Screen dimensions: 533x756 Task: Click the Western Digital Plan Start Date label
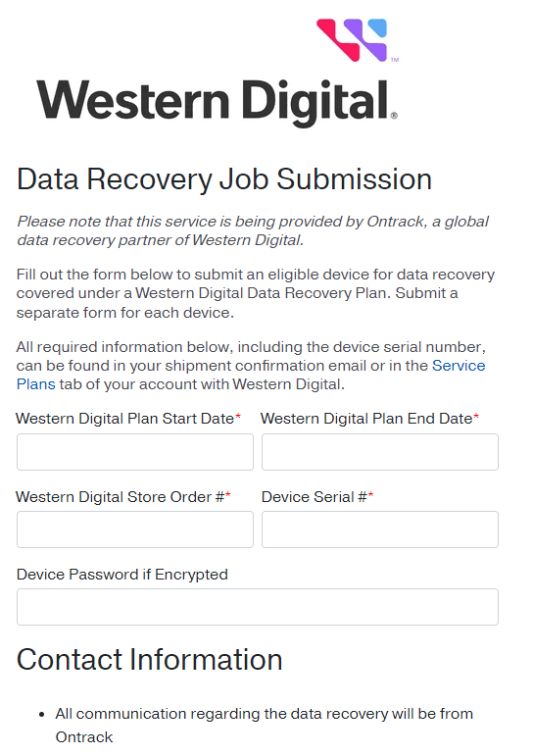tap(128, 419)
